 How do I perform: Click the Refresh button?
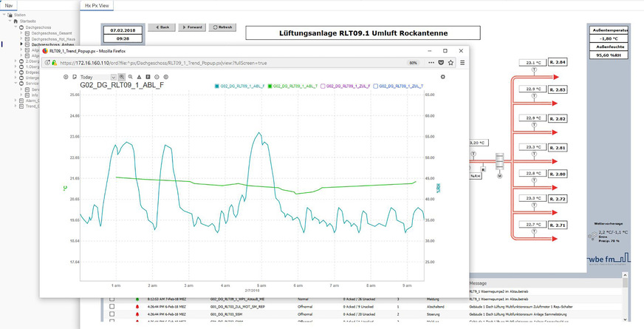coord(222,27)
